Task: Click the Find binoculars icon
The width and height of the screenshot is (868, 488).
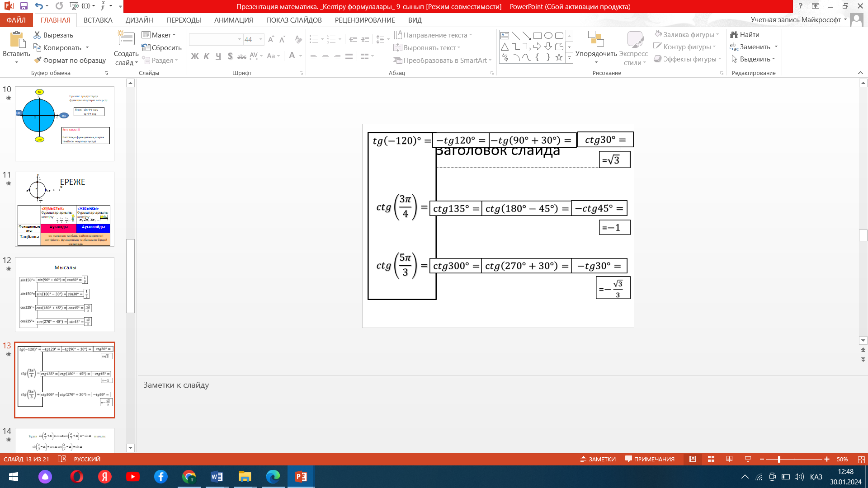Action: [734, 35]
